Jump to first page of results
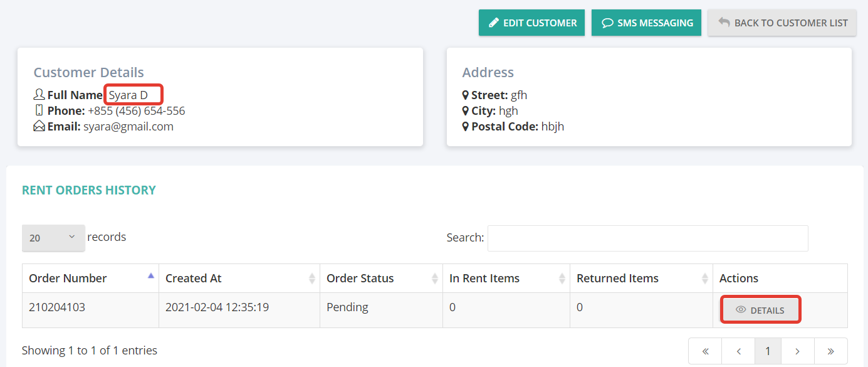Viewport: 868px width, 367px height. click(705, 351)
